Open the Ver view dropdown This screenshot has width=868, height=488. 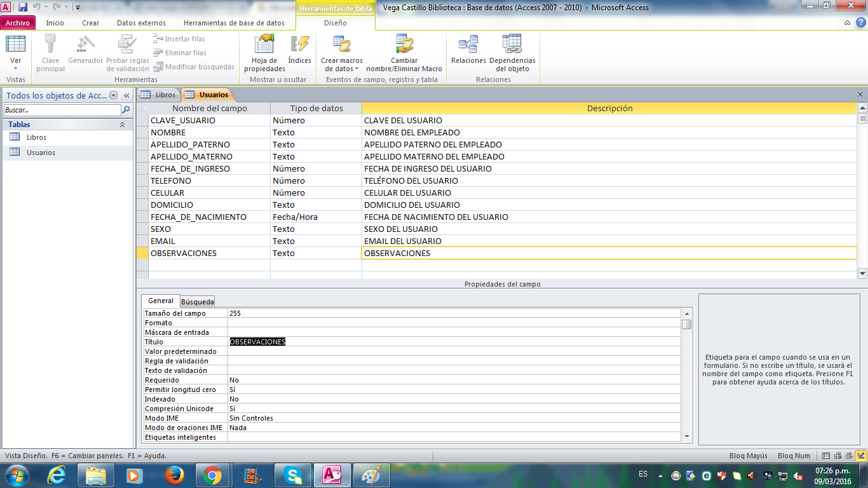click(x=15, y=64)
